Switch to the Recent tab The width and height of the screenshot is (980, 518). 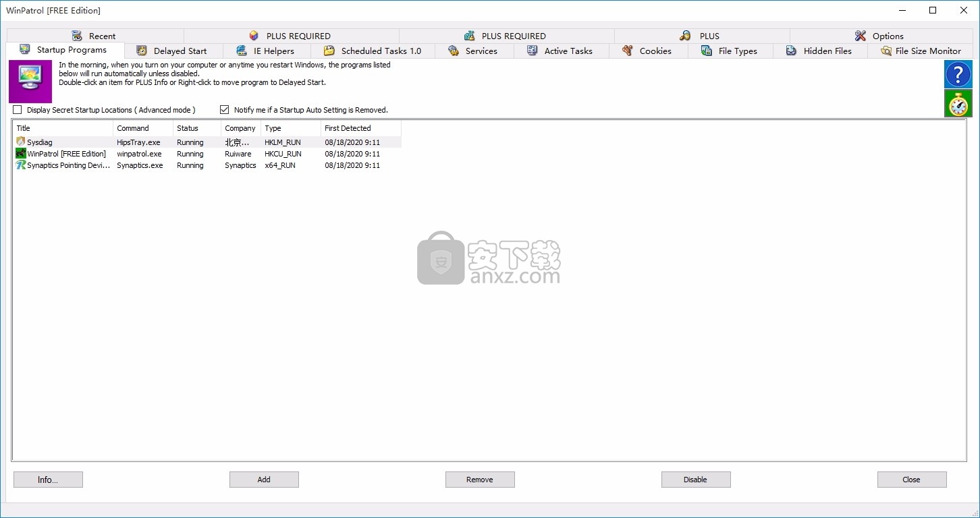(95, 36)
